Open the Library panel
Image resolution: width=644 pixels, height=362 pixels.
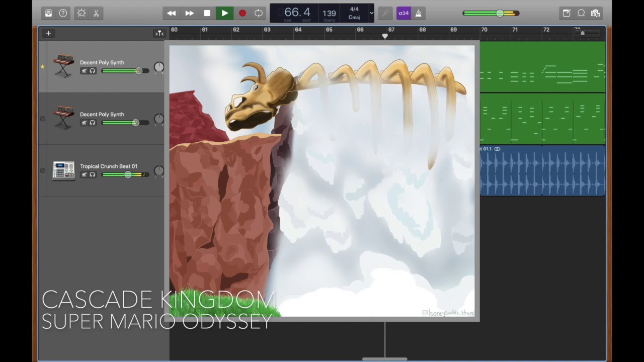pyautogui.click(x=48, y=14)
